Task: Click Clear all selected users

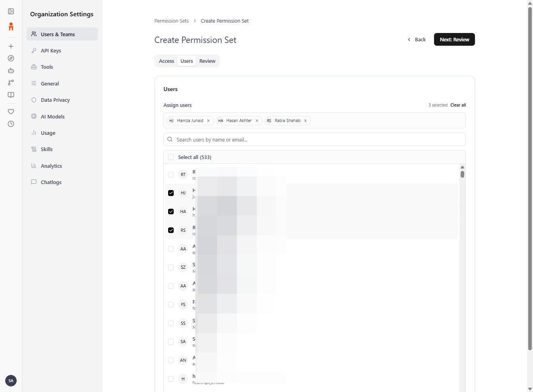Action: point(458,105)
